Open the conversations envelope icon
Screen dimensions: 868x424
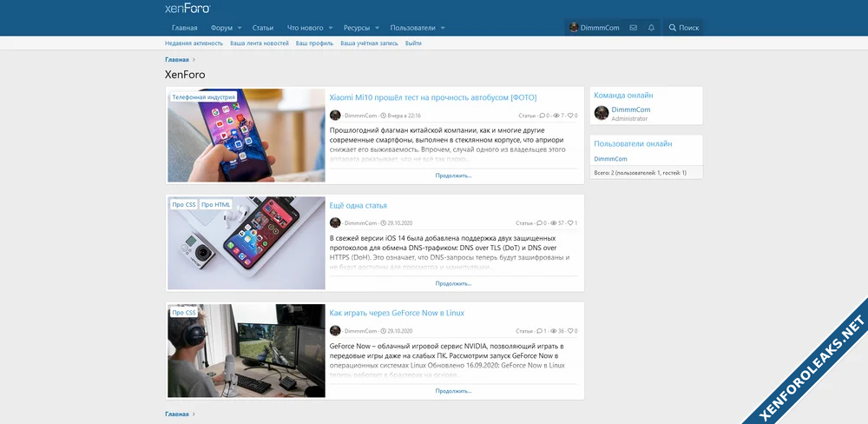coord(634,28)
